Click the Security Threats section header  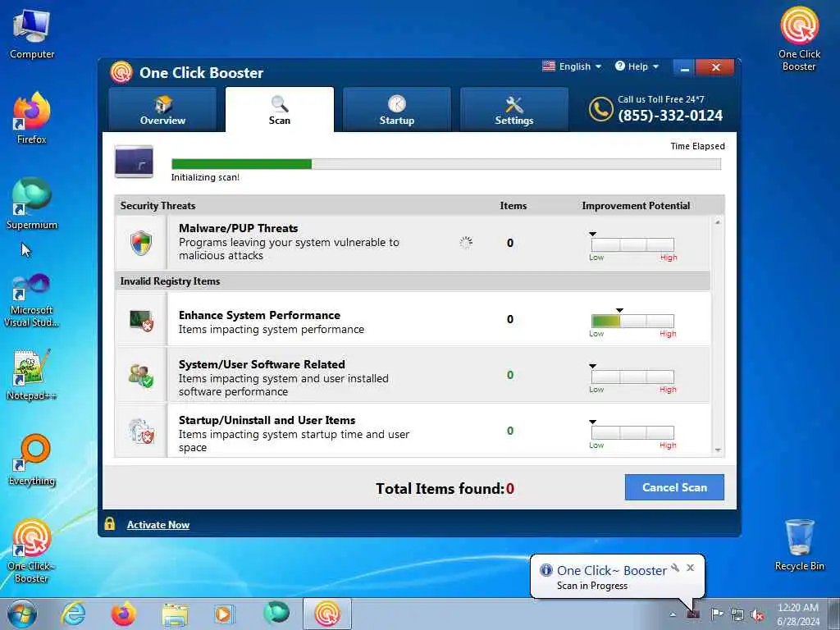point(158,206)
